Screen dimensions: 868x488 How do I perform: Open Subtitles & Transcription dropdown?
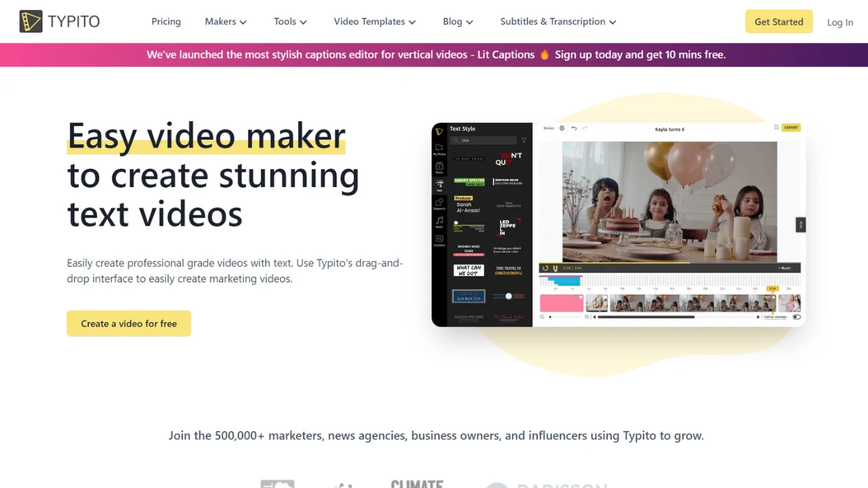coord(557,22)
